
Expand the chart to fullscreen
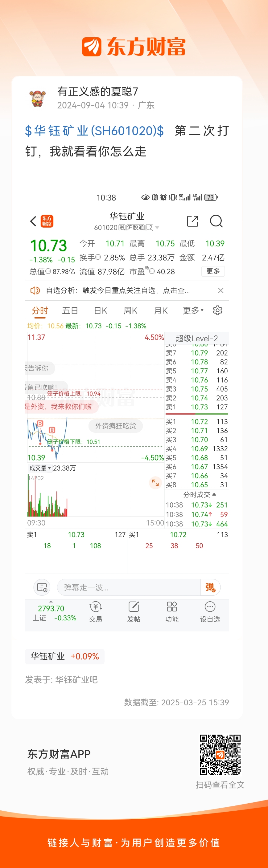(155, 483)
